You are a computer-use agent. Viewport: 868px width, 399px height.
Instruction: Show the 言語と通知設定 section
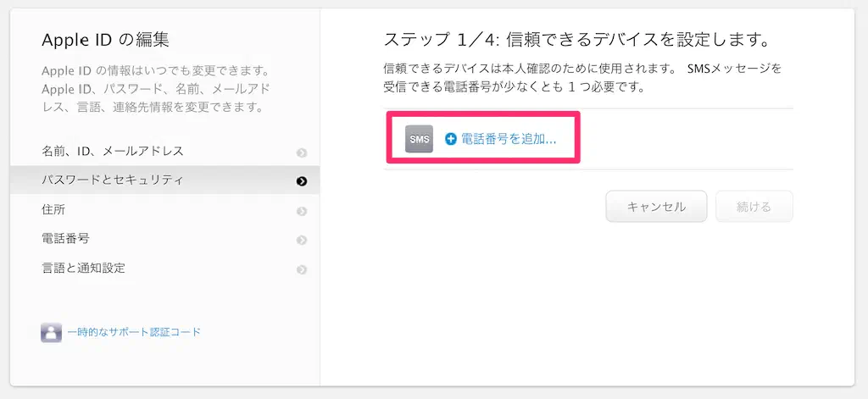click(83, 269)
